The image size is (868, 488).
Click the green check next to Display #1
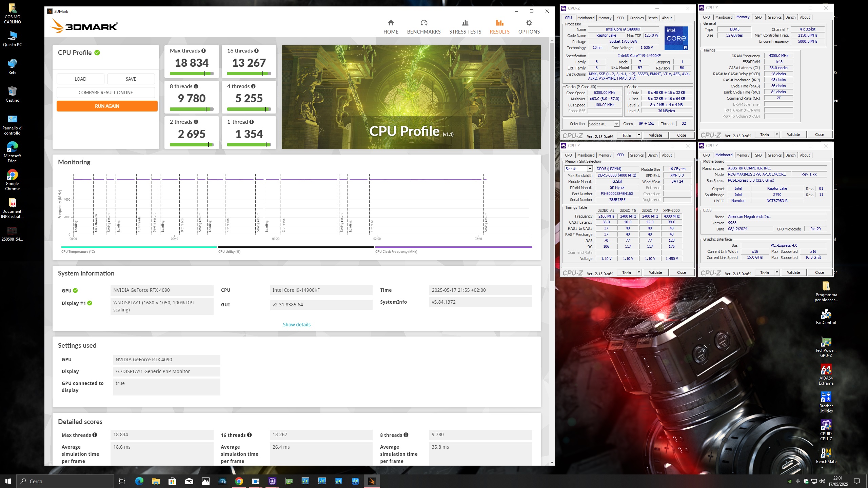click(90, 303)
